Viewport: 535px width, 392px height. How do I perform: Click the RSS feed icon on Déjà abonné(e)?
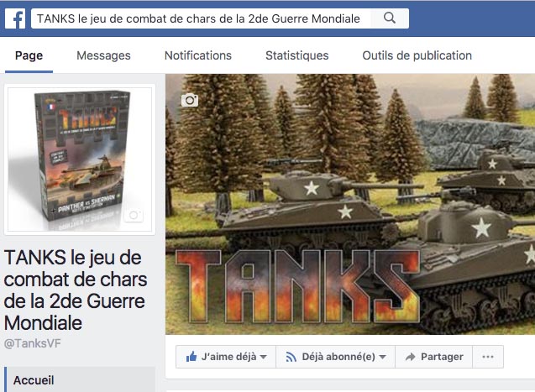point(291,357)
